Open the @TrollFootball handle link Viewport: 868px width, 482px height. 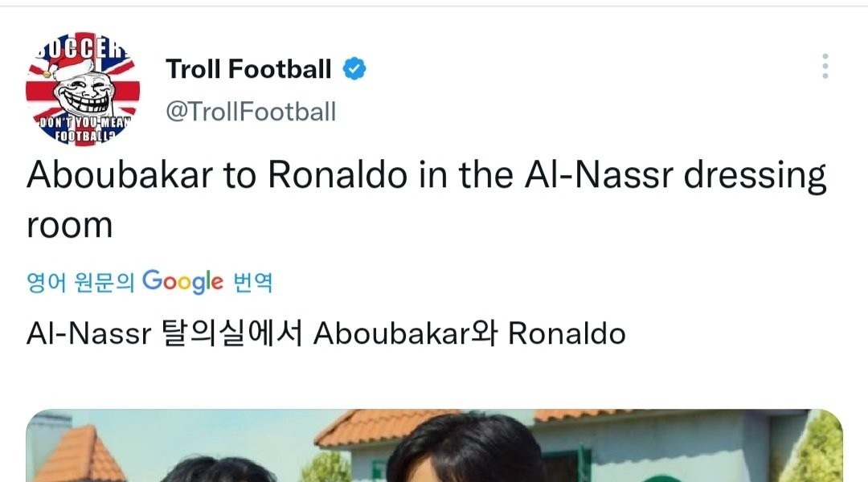click(x=251, y=112)
